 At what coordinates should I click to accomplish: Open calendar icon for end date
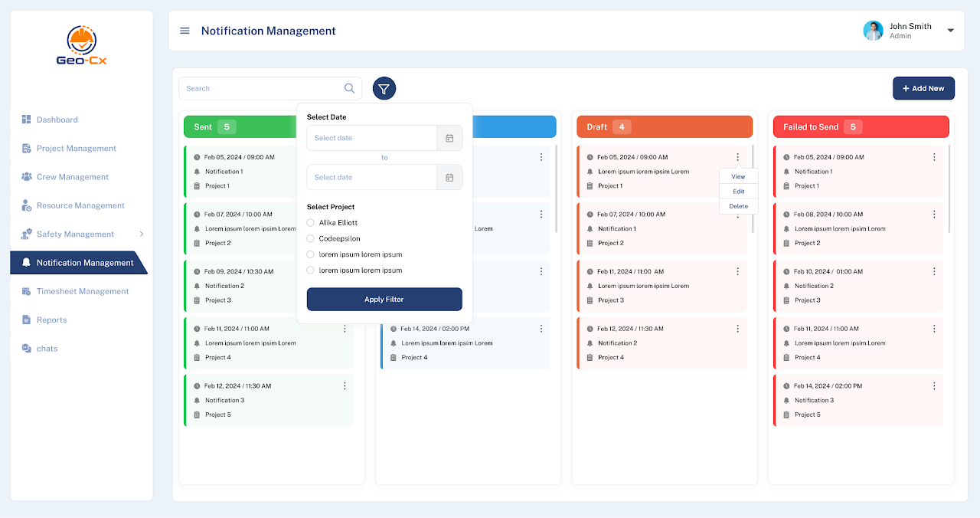click(449, 177)
